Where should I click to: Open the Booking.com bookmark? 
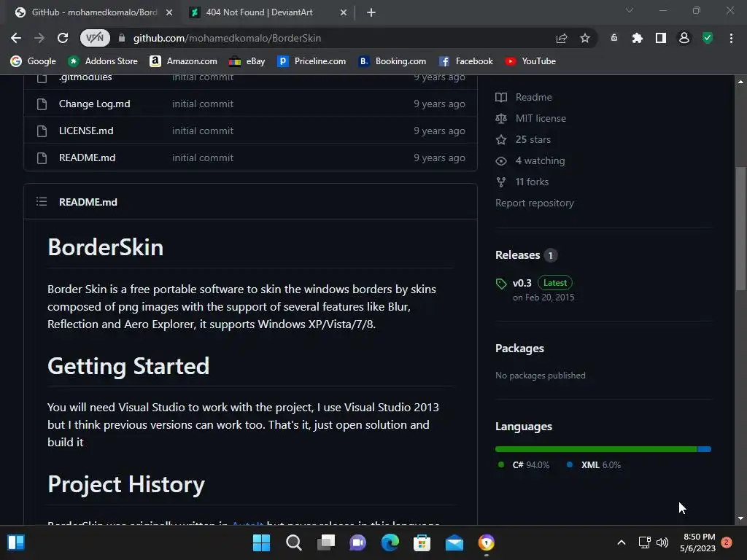coord(392,61)
